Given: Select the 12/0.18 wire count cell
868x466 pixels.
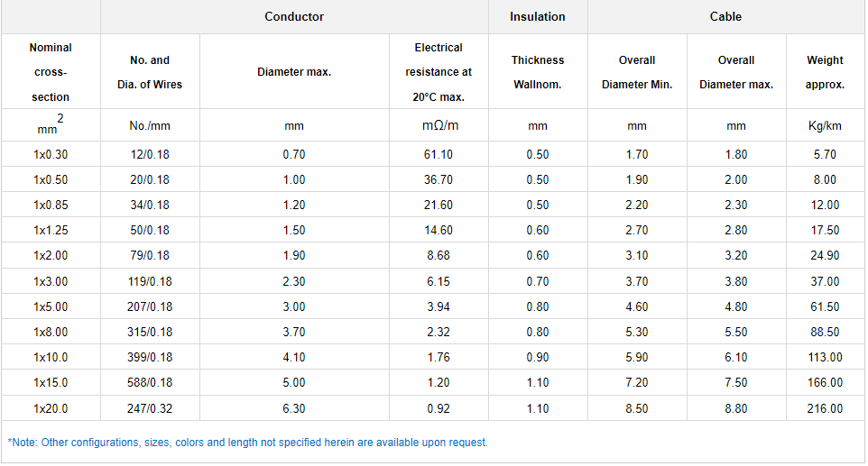Looking at the screenshot, I should point(150,154).
